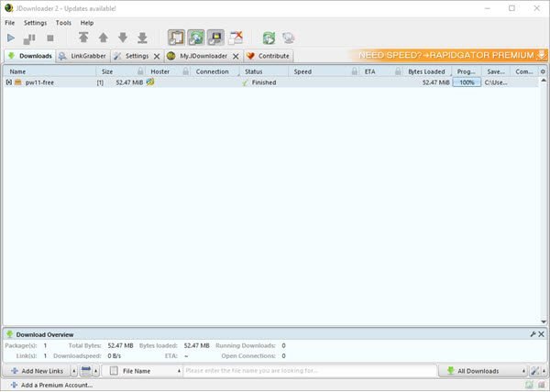Sort by the Connection column header
This screenshot has height=392, width=550.
(x=214, y=71)
